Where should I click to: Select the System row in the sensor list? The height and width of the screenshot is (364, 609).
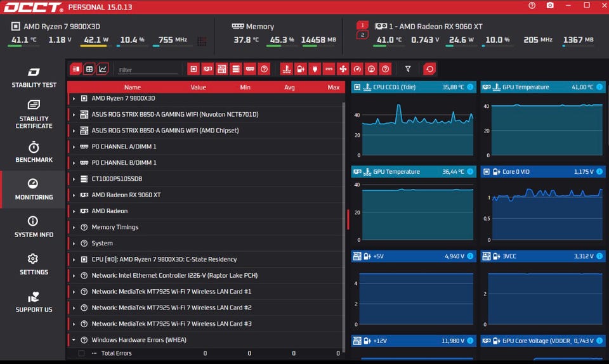pyautogui.click(x=205, y=244)
